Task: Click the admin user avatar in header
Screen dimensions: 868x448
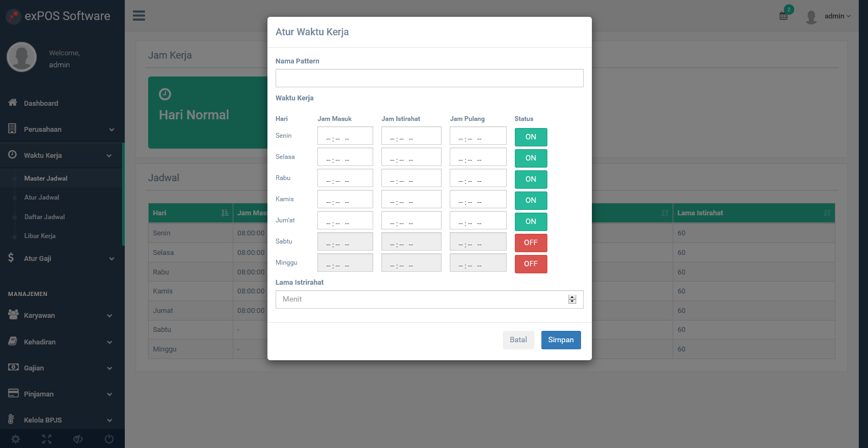Action: point(811,17)
